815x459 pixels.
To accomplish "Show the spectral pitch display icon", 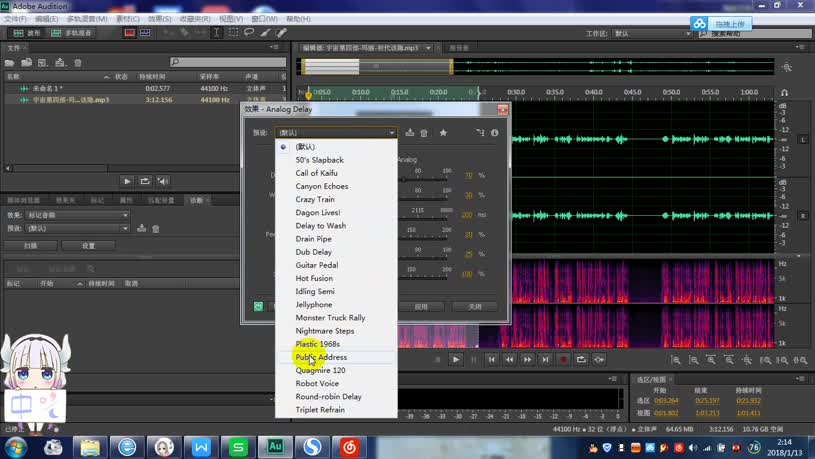I will click(x=146, y=33).
